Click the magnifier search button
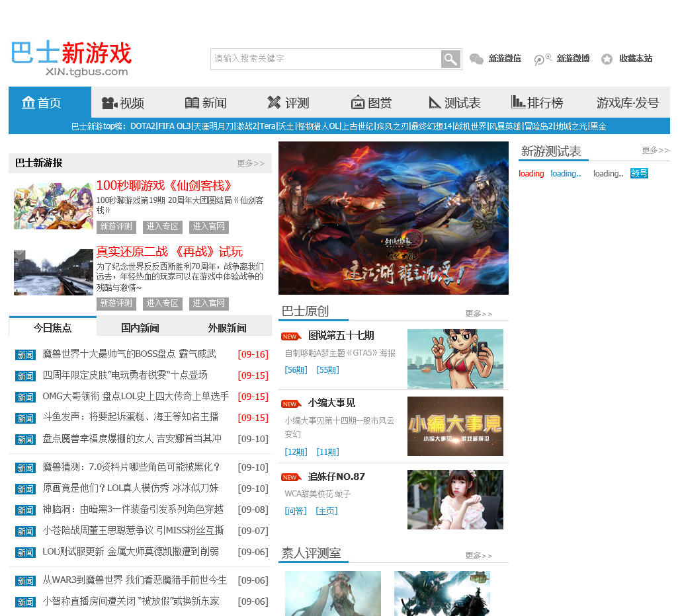678x616 pixels. point(450,59)
